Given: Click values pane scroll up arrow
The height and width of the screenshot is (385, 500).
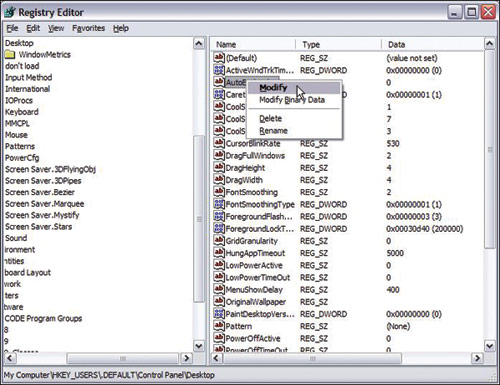Looking at the screenshot, I should 490,43.
